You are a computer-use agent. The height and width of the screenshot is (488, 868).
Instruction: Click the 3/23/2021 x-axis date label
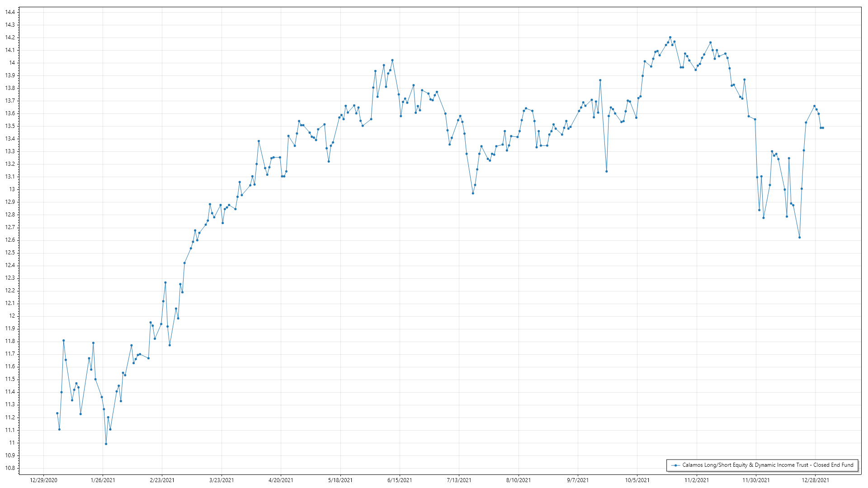click(x=222, y=480)
